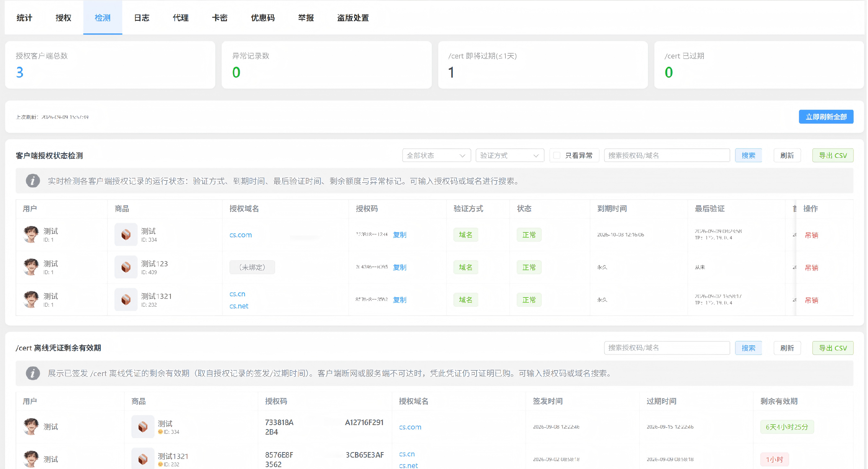Export CSV for /cert 离线凭证
The height and width of the screenshot is (469, 868).
pyautogui.click(x=833, y=348)
